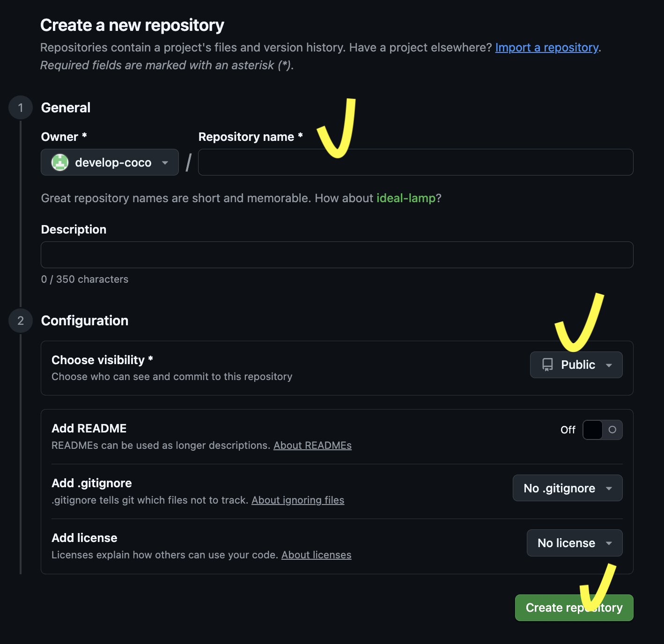
Task: Open the About licenses link
Action: click(317, 555)
